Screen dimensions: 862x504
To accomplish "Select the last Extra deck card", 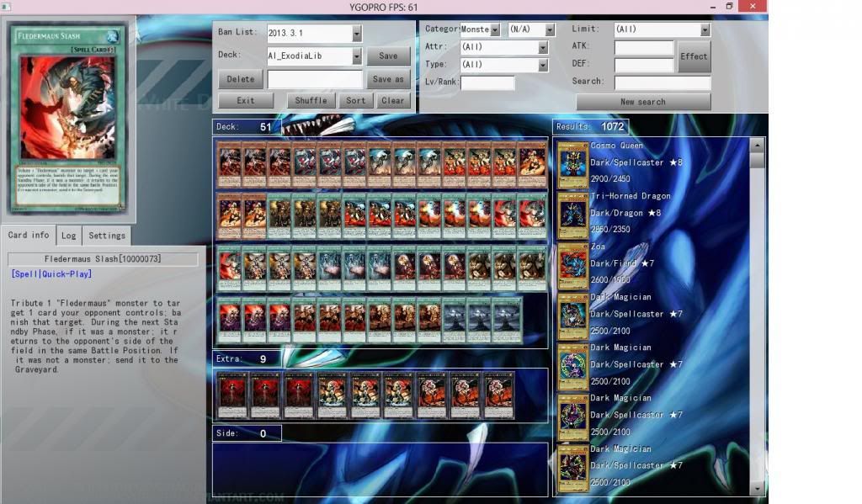I will coord(498,395).
